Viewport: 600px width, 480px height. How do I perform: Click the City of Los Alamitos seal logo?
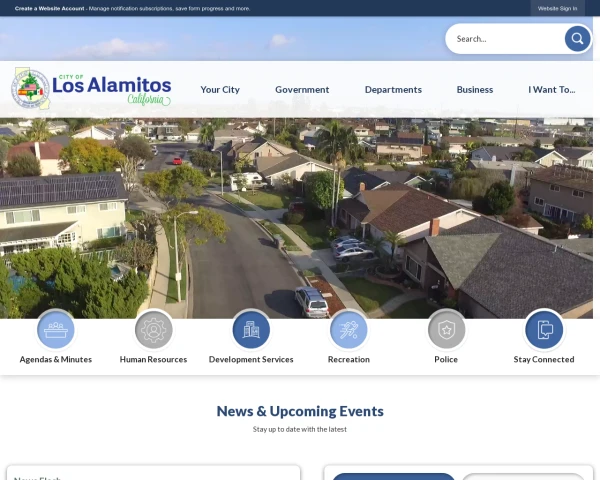[x=30, y=88]
